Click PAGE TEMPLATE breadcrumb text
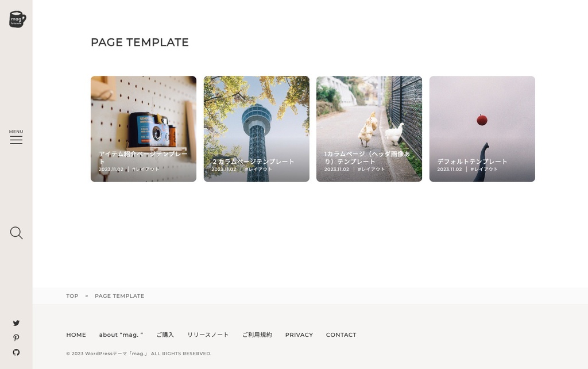 pyautogui.click(x=119, y=296)
